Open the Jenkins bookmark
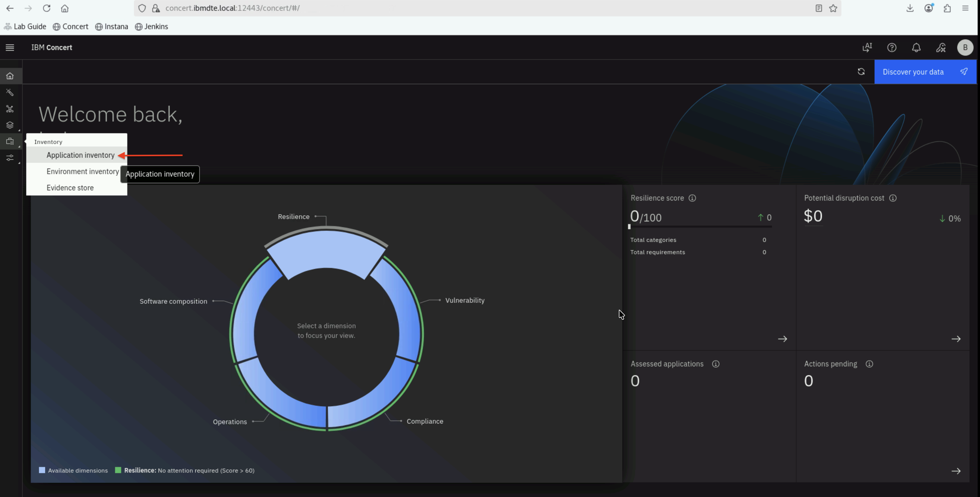Screen dimensions: 980x497 click(151, 27)
